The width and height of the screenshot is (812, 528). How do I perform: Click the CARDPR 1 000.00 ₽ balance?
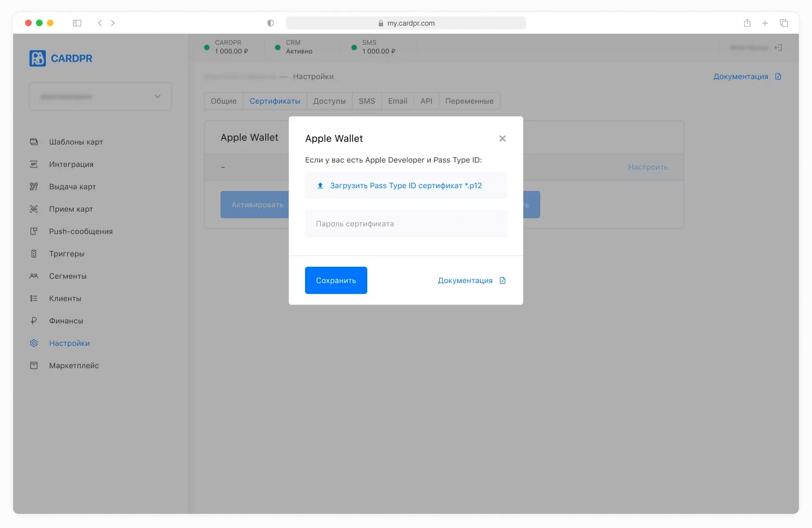coord(231,47)
